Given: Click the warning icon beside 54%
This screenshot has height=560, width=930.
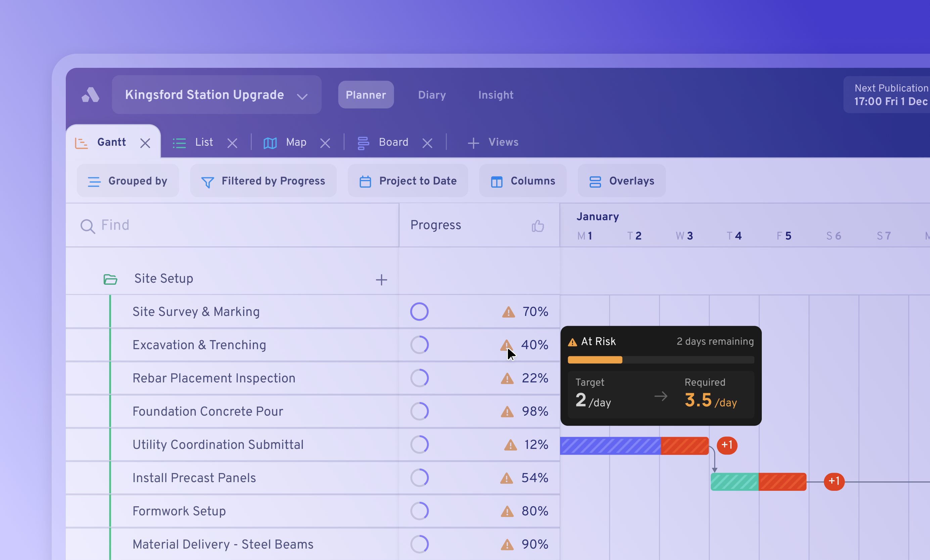Looking at the screenshot, I should (506, 478).
